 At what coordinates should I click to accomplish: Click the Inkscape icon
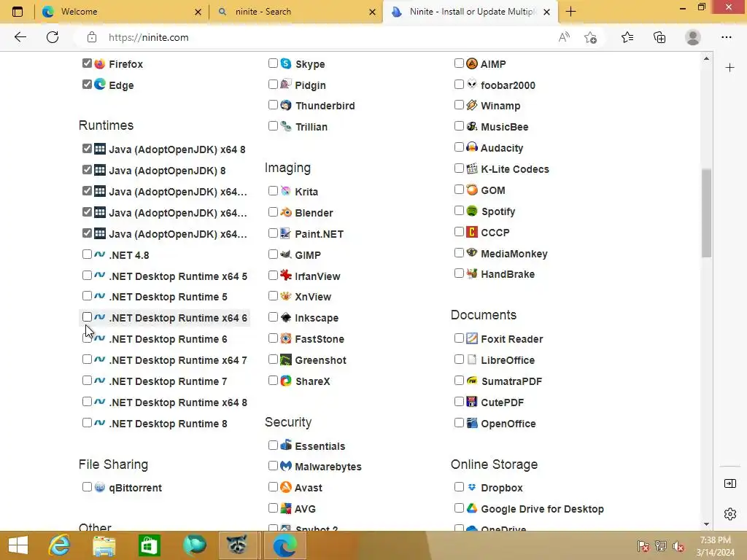(x=286, y=317)
